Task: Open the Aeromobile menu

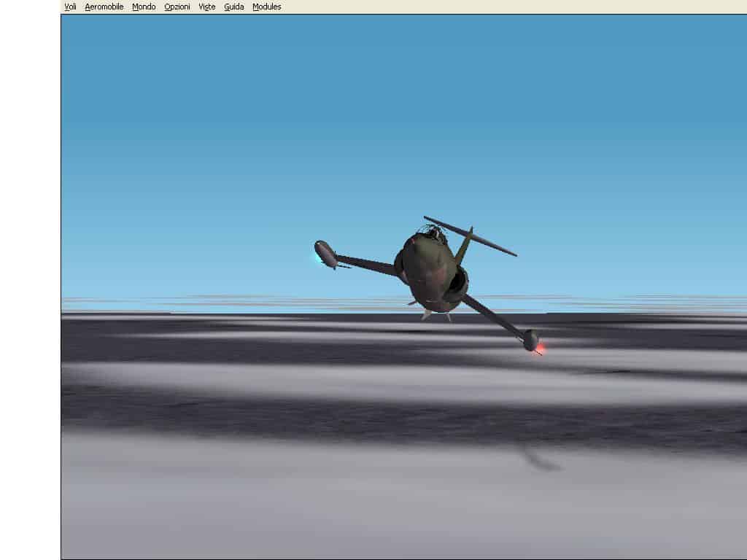Action: pos(104,7)
